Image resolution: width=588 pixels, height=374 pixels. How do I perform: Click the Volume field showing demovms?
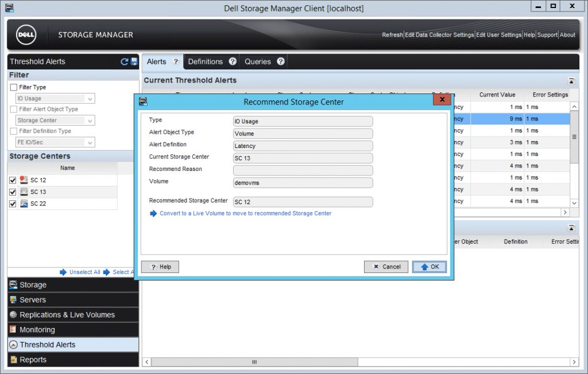click(x=303, y=183)
